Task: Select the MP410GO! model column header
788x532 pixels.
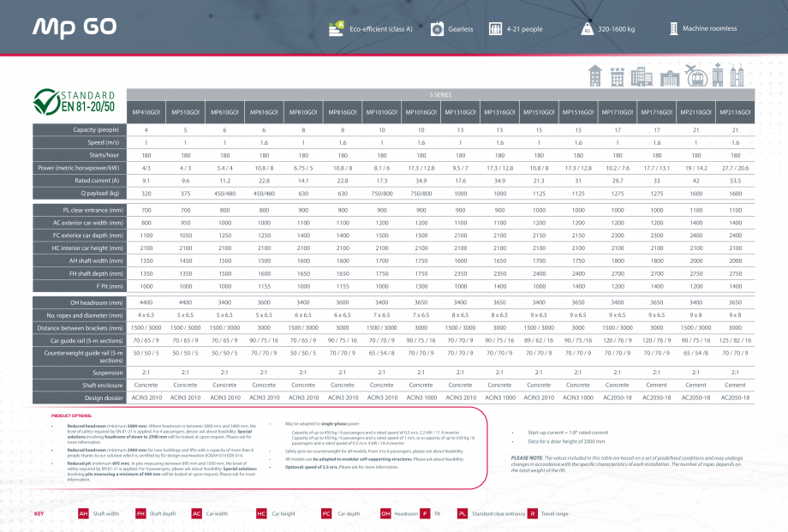Action: point(147,111)
